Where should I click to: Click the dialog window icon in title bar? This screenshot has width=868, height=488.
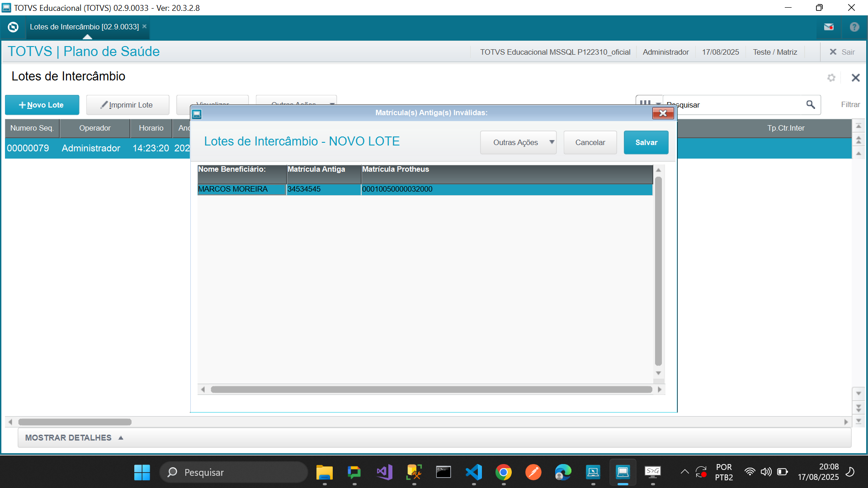[x=197, y=114]
